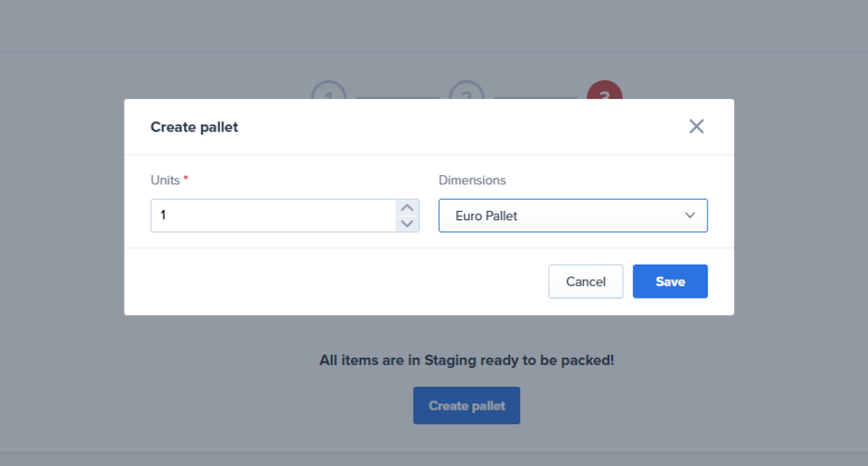Click the Units field label
Viewport: 868px width, 466px height.
[165, 180]
